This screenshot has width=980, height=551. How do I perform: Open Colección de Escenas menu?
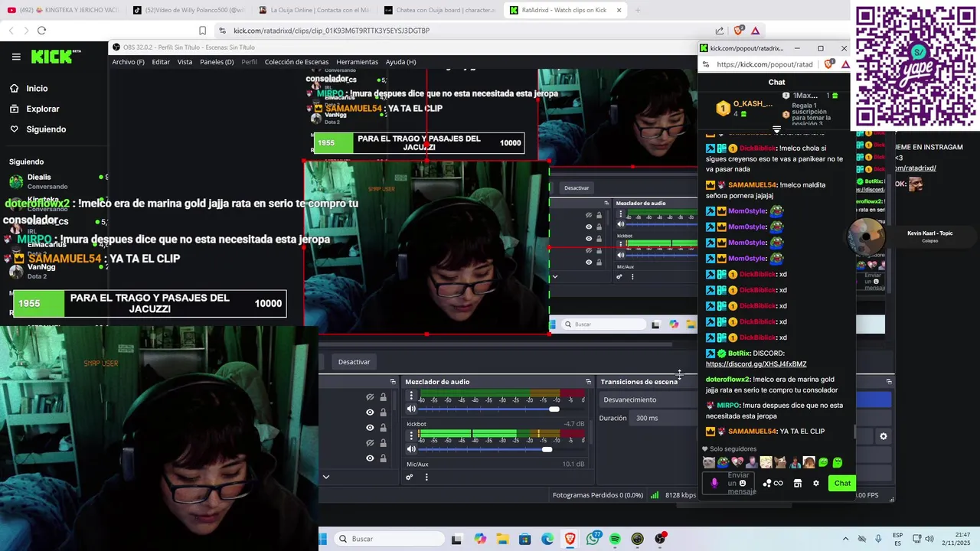pos(296,62)
